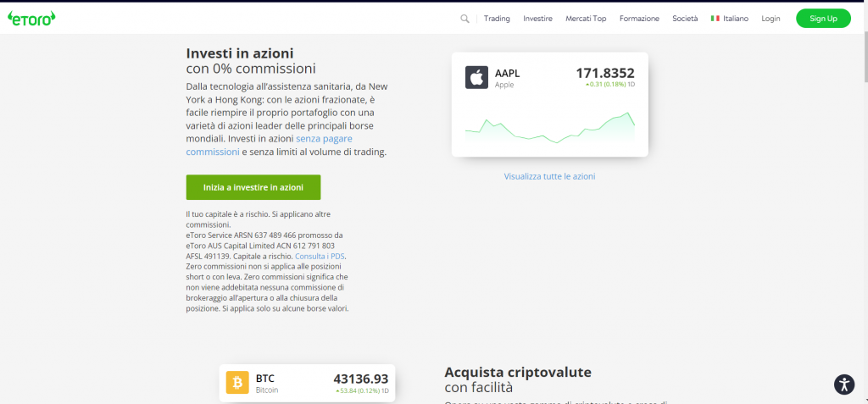Go to the Login page
The width and height of the screenshot is (868, 404).
tap(771, 19)
